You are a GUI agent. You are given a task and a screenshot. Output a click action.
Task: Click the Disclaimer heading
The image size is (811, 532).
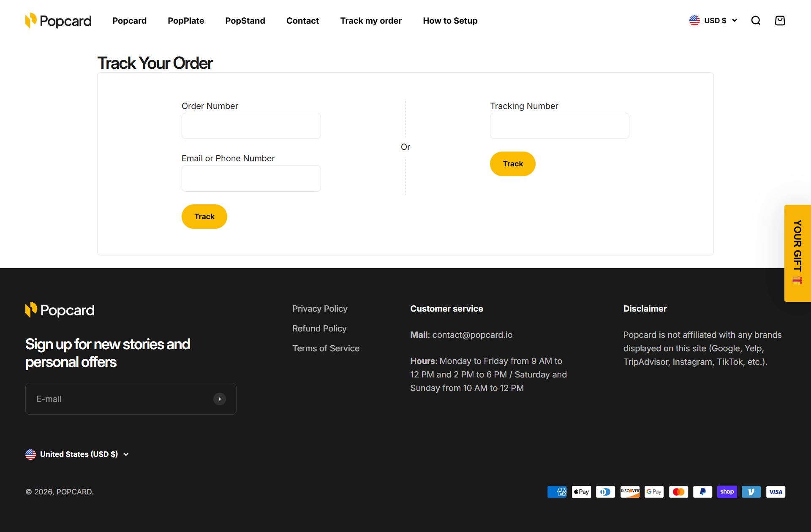pyautogui.click(x=645, y=309)
